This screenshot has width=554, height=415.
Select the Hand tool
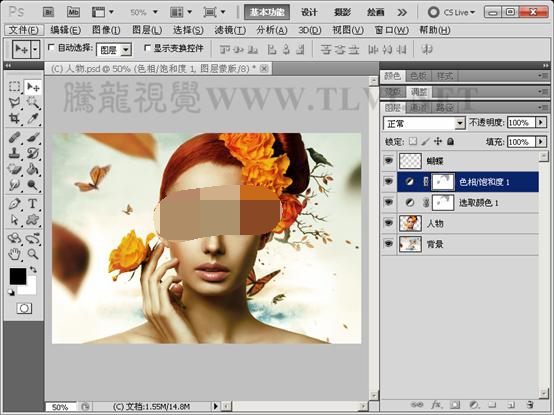[x=14, y=254]
